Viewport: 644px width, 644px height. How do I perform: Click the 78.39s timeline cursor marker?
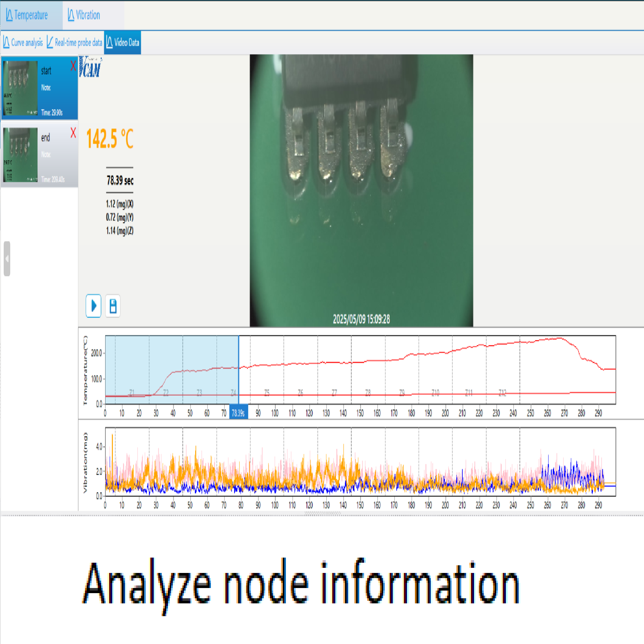(x=238, y=413)
